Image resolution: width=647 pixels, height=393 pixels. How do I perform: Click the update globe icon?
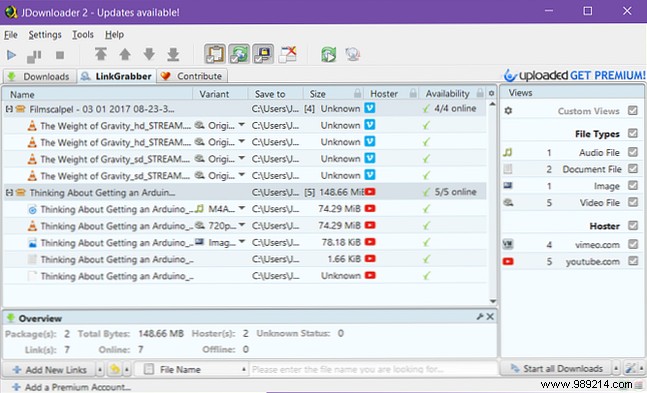point(353,54)
